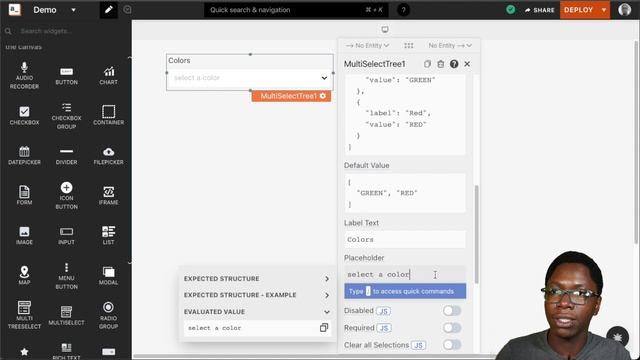Click the property pane scrollbar

pos(476,235)
